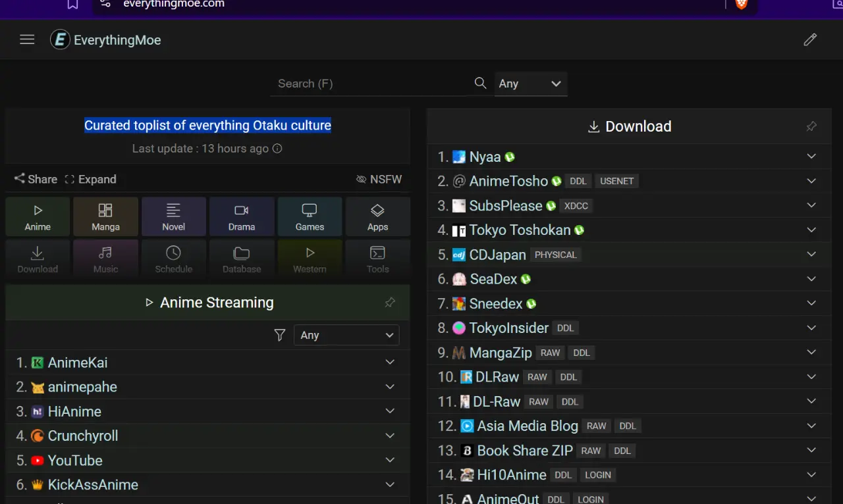This screenshot has height=504, width=843.
Task: Click the HiAnime icon
Action: [x=38, y=412]
